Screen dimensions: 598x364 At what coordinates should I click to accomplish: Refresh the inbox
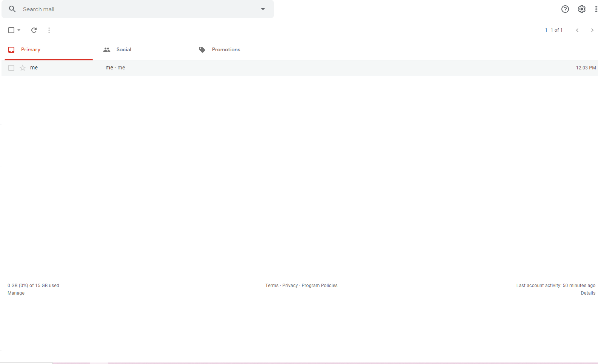[34, 30]
